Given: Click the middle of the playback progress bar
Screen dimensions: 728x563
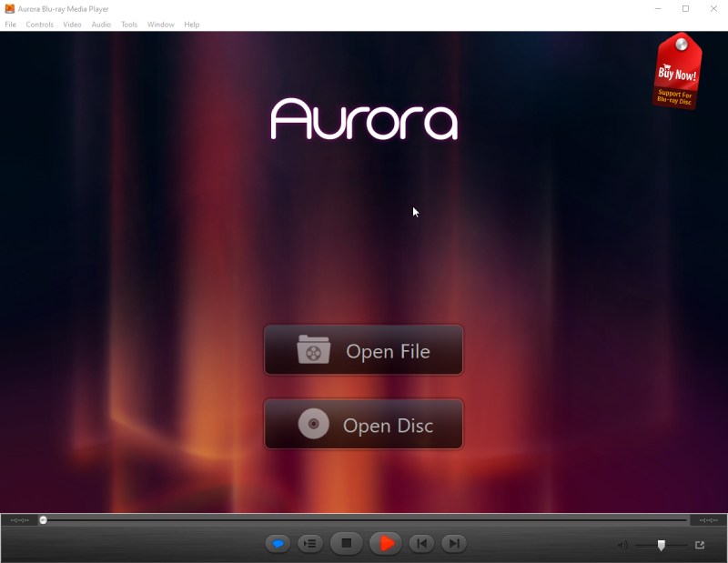Looking at the screenshot, I should click(363, 520).
